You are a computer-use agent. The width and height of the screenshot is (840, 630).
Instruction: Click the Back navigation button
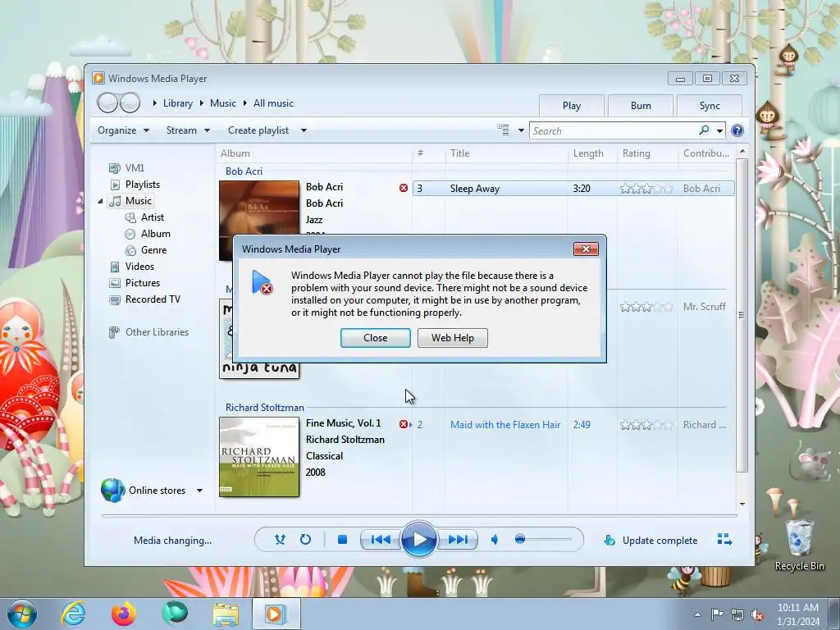(x=107, y=103)
